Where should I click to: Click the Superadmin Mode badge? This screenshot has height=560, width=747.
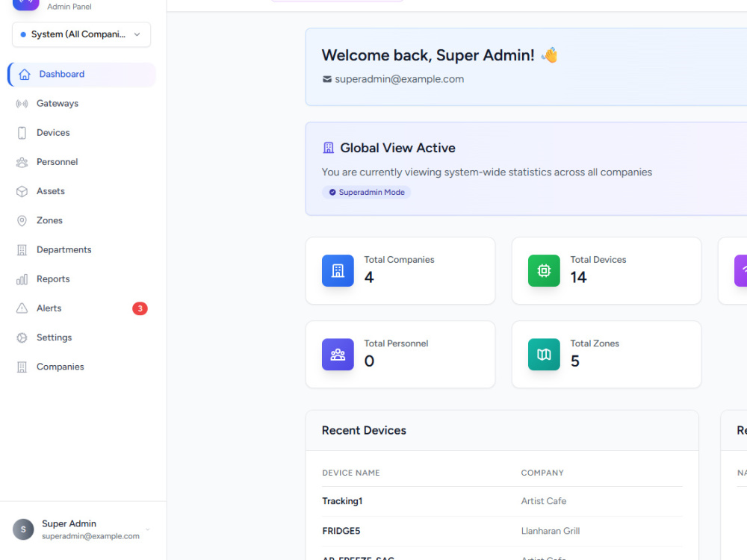(366, 193)
